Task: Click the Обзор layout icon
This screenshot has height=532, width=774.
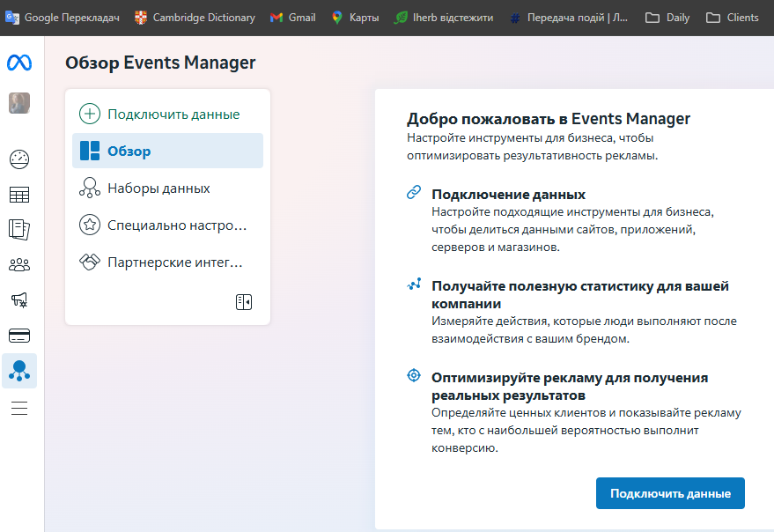Action: [x=90, y=151]
